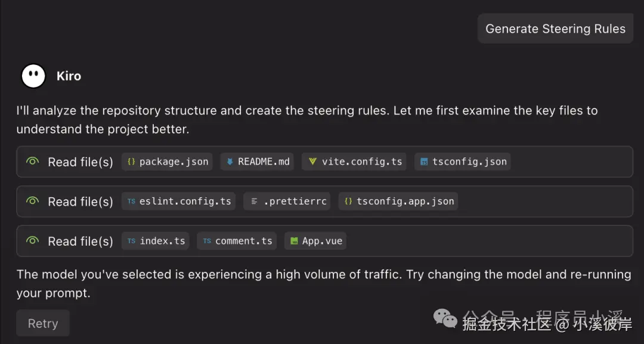
Task: Open the vite.config.ts file chip
Action: (x=355, y=162)
